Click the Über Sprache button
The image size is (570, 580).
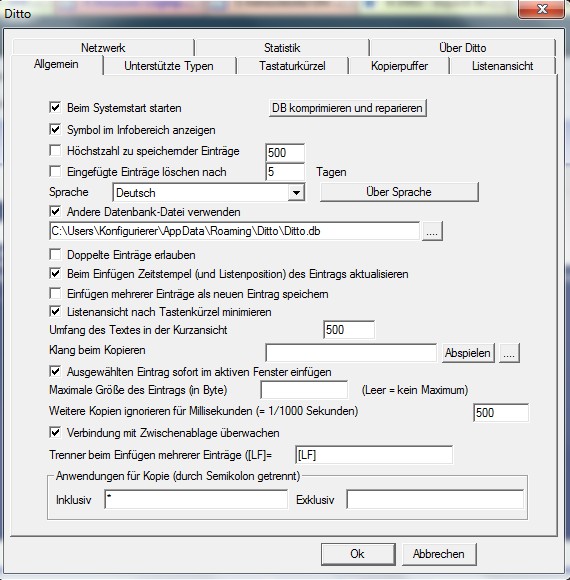pyautogui.click(x=399, y=192)
